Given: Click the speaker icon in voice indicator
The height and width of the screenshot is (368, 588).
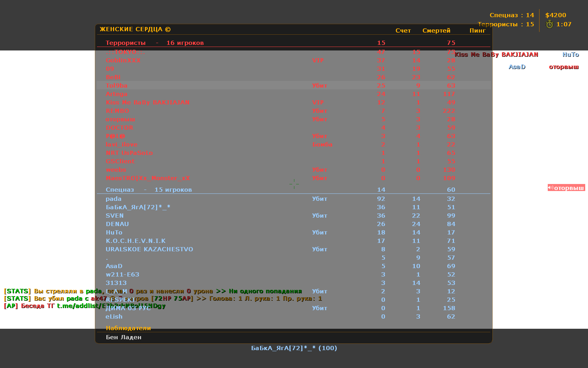Looking at the screenshot, I should point(551,188).
